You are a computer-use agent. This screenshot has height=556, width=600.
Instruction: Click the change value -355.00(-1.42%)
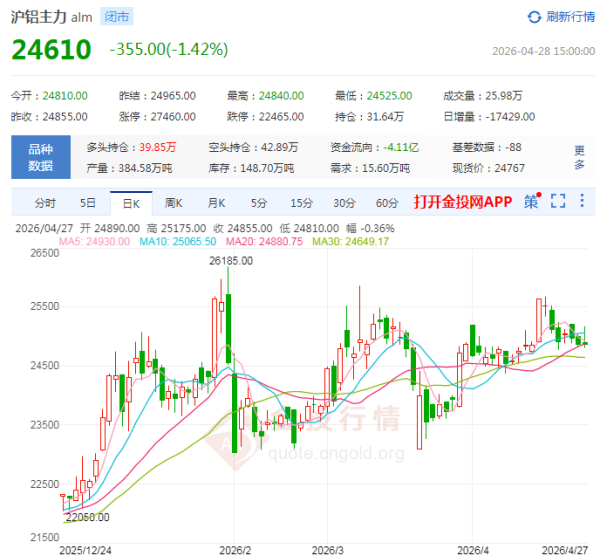click(x=169, y=49)
